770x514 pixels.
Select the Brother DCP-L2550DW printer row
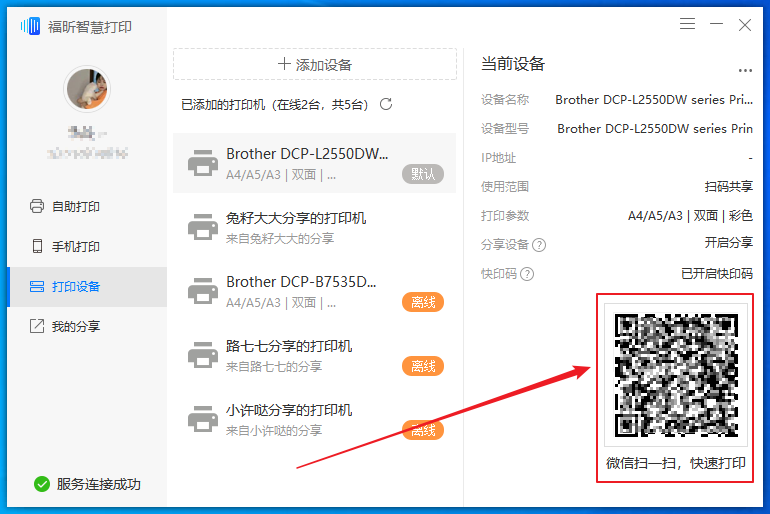pyautogui.click(x=314, y=163)
